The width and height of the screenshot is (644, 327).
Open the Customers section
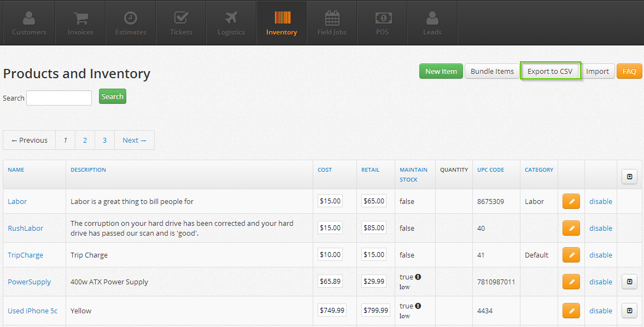point(29,23)
